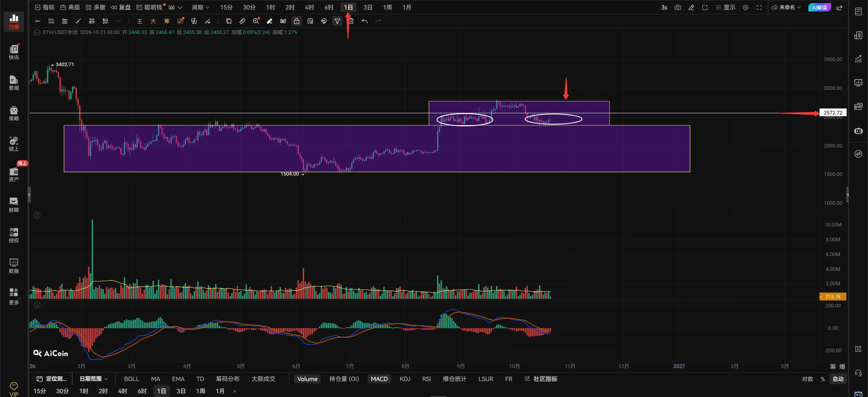Open the 日期范围 date range dropdown

94,379
